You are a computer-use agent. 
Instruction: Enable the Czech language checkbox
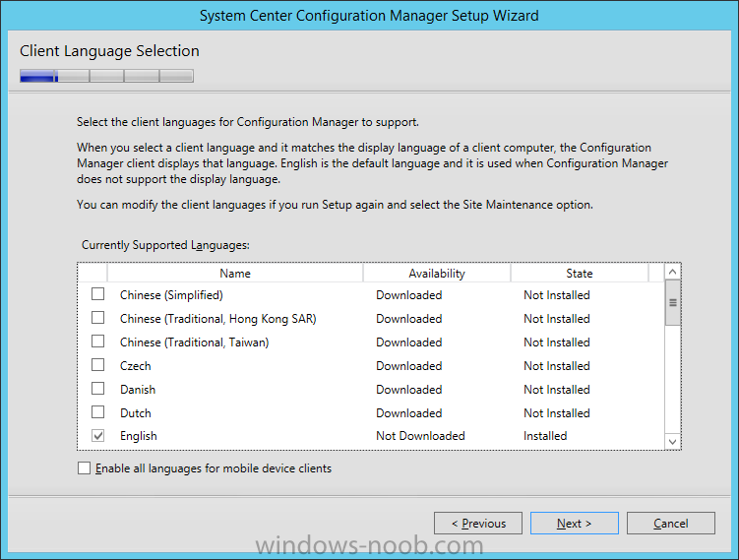tap(98, 365)
